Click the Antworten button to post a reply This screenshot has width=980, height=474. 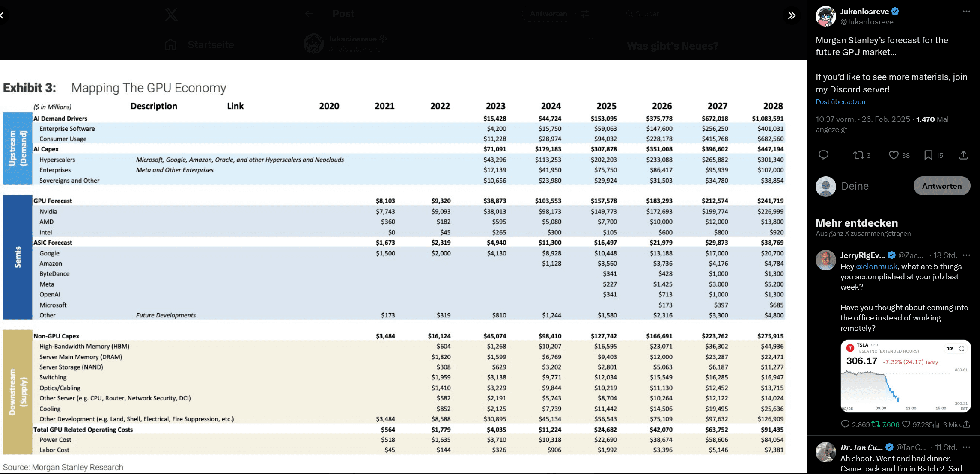tap(942, 186)
